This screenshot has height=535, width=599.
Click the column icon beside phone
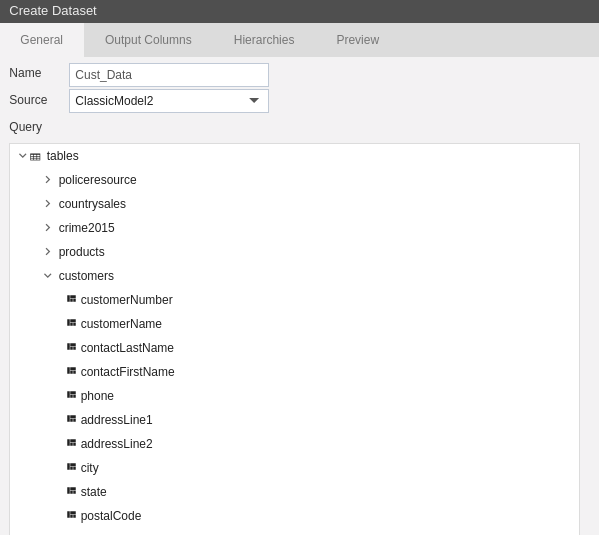pos(71,395)
